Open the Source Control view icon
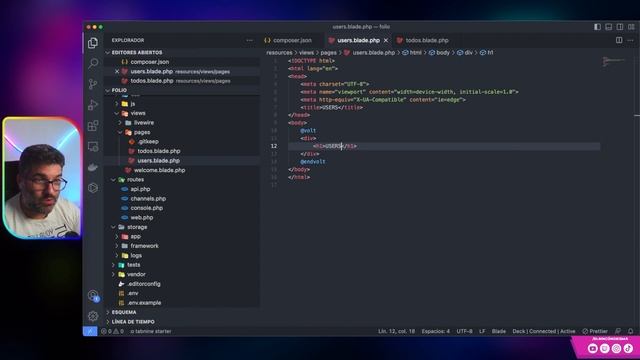Viewport: 640px width, 360px height. (x=93, y=84)
